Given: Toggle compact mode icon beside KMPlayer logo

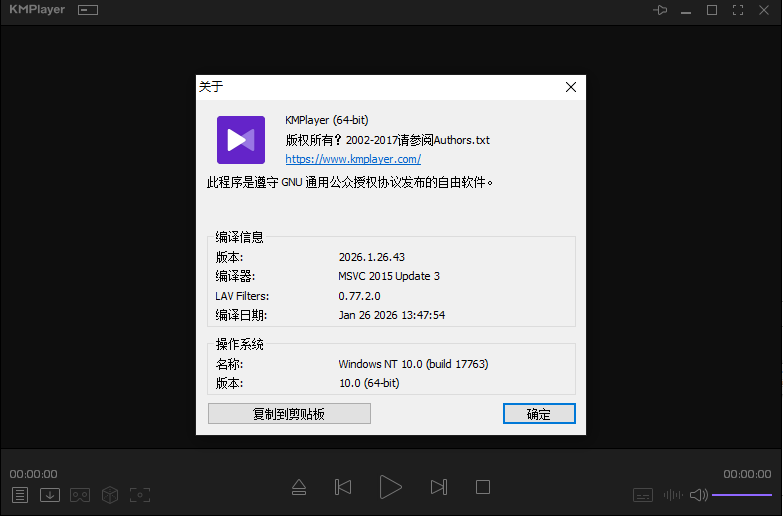Looking at the screenshot, I should tap(88, 10).
